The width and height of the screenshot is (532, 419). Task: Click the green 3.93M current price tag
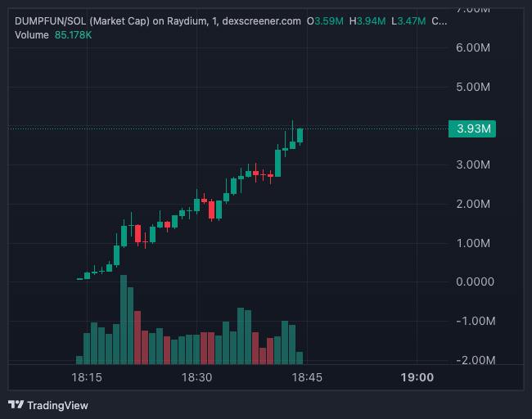tap(472, 129)
